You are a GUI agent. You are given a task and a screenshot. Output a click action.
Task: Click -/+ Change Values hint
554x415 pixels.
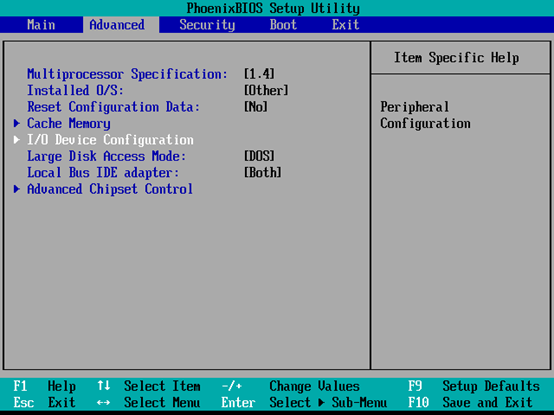tap(290, 386)
